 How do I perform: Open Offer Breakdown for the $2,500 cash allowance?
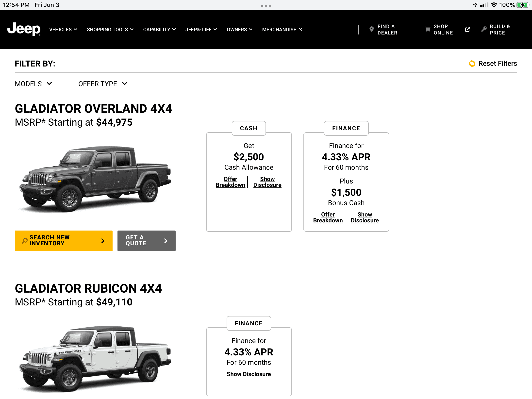click(x=230, y=182)
